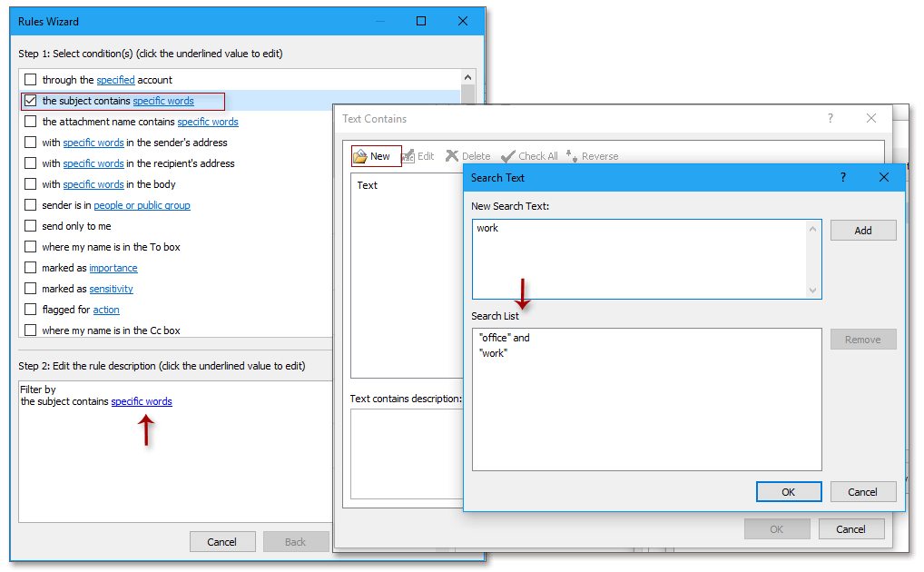Tick 'specific words in the sender's address'
Screen dimensions: 924x572
[x=31, y=143]
